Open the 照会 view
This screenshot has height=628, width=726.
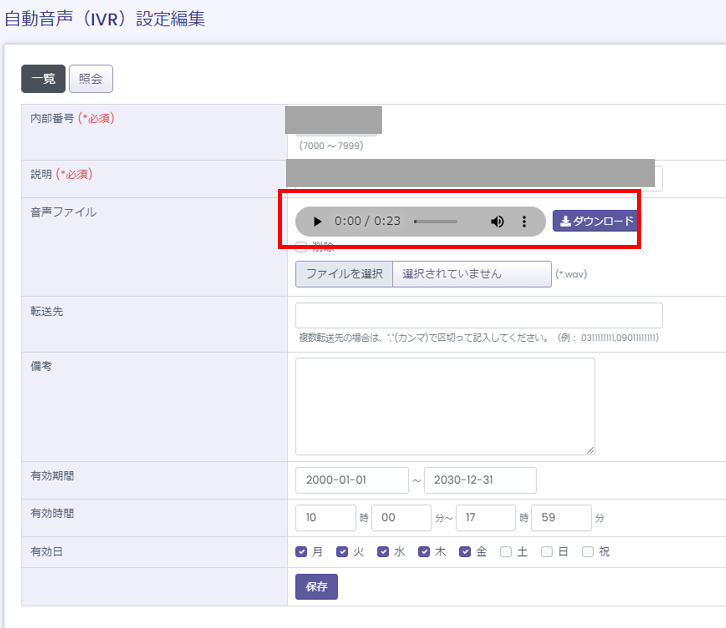pos(91,79)
